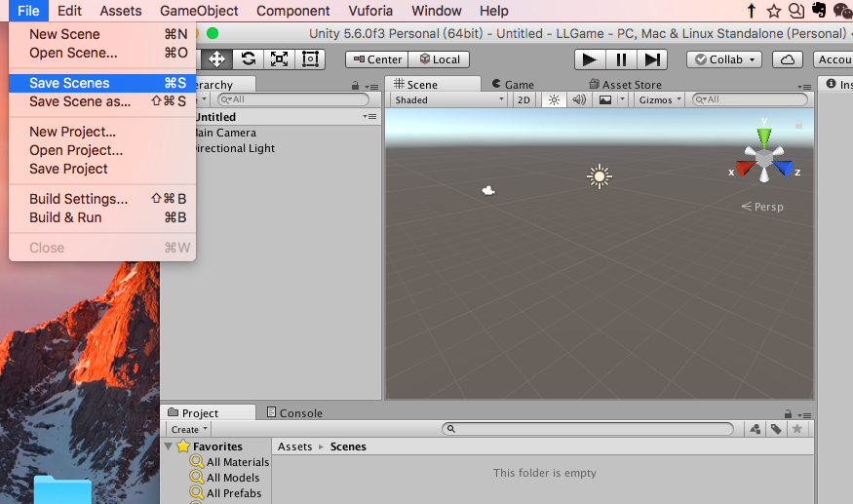853x504 pixels.
Task: Select the Rotate tool
Action: (x=248, y=58)
